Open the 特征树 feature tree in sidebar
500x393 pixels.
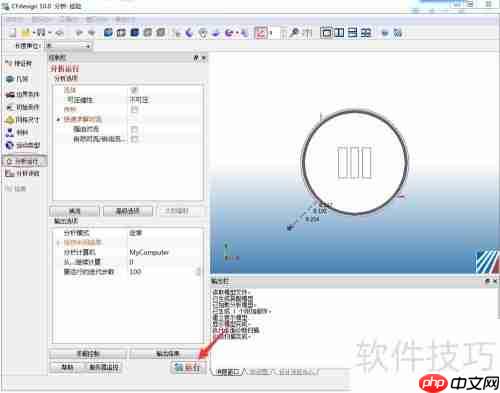pyautogui.click(x=19, y=63)
